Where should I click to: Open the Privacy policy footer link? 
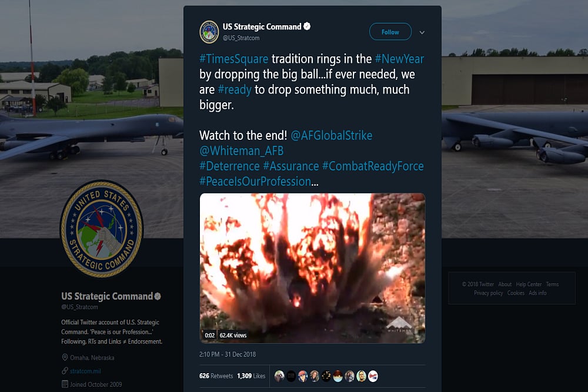[x=488, y=293]
